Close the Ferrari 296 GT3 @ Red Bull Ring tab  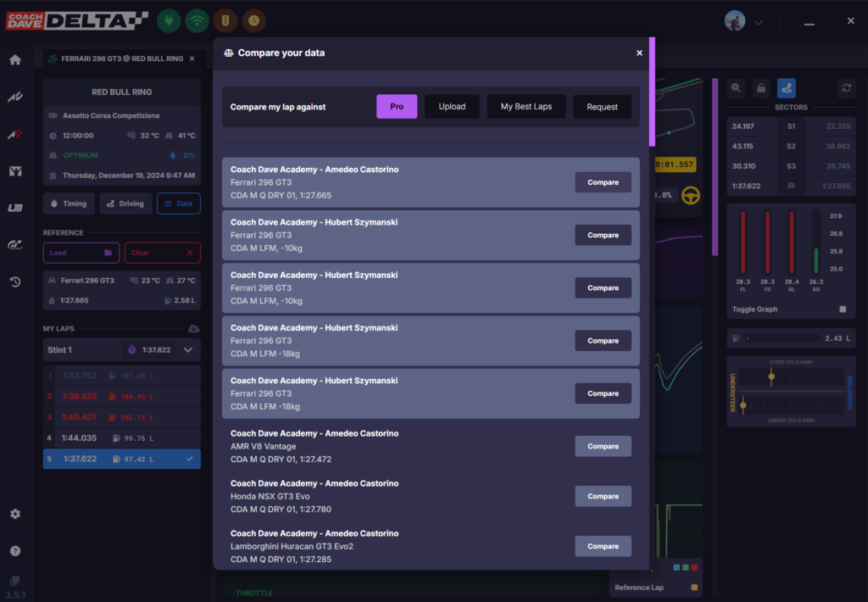click(192, 59)
